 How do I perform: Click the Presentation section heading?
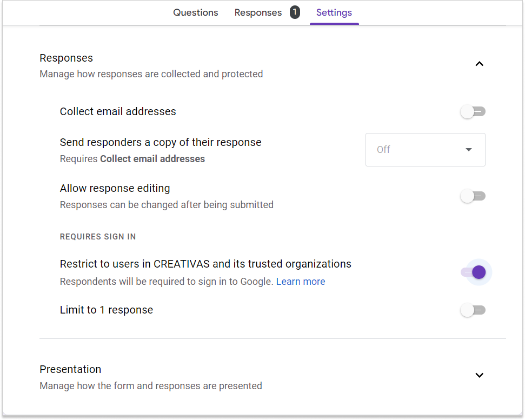[70, 369]
